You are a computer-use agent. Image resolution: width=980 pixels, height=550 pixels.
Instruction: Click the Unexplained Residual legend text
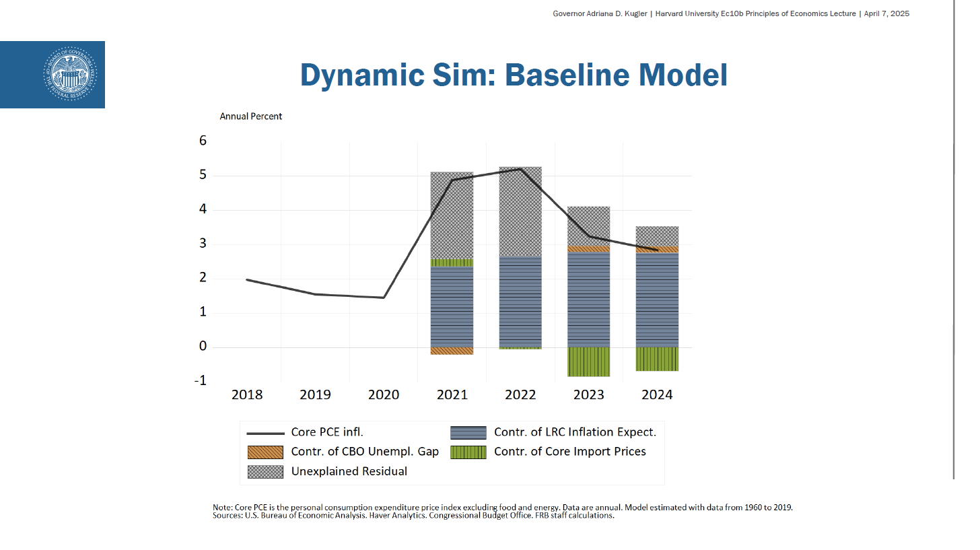click(349, 471)
